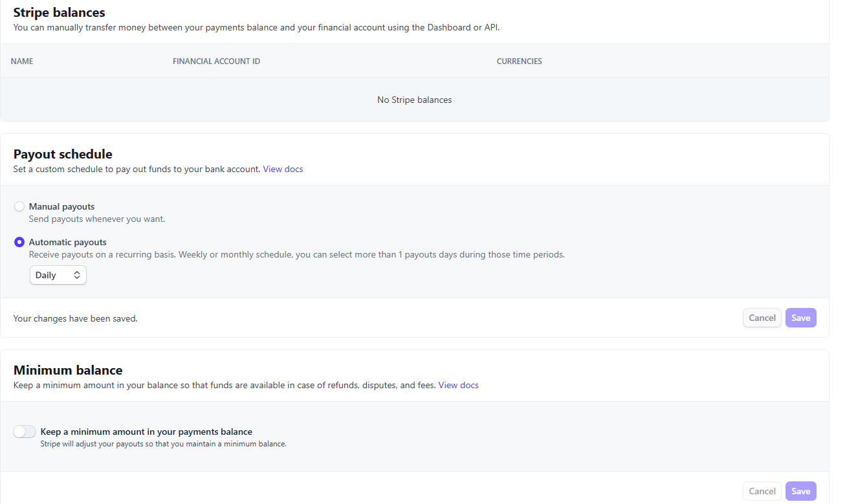
Task: Save the Minimum balance settings
Action: 801,491
